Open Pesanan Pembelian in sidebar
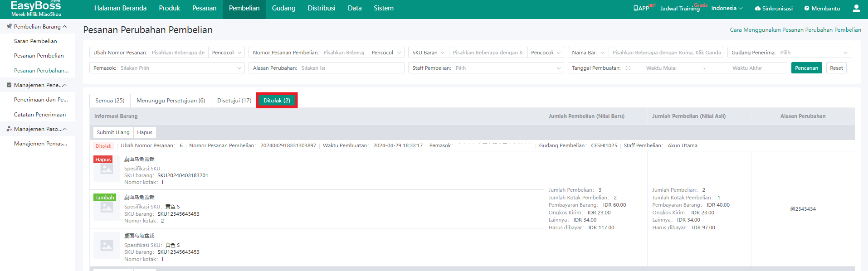This screenshot has height=271, width=868. 39,56
